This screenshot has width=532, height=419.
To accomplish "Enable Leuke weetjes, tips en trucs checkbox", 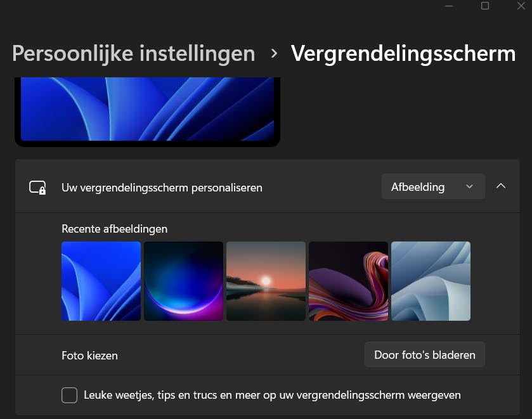I will pyautogui.click(x=69, y=396).
